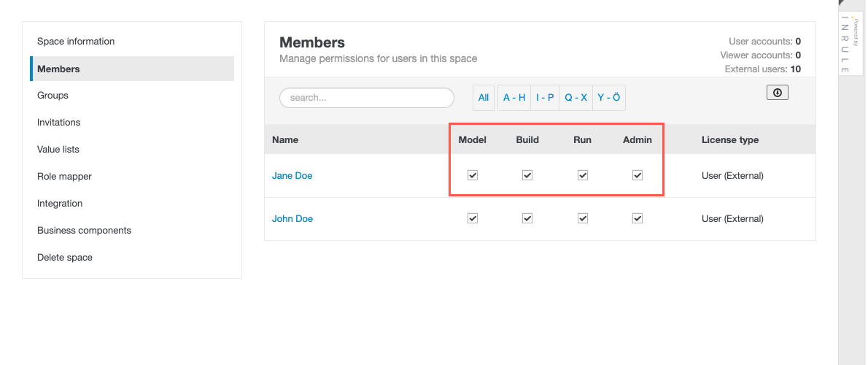Image resolution: width=868 pixels, height=365 pixels.
Task: Filter members by A - H
Action: pyautogui.click(x=514, y=98)
